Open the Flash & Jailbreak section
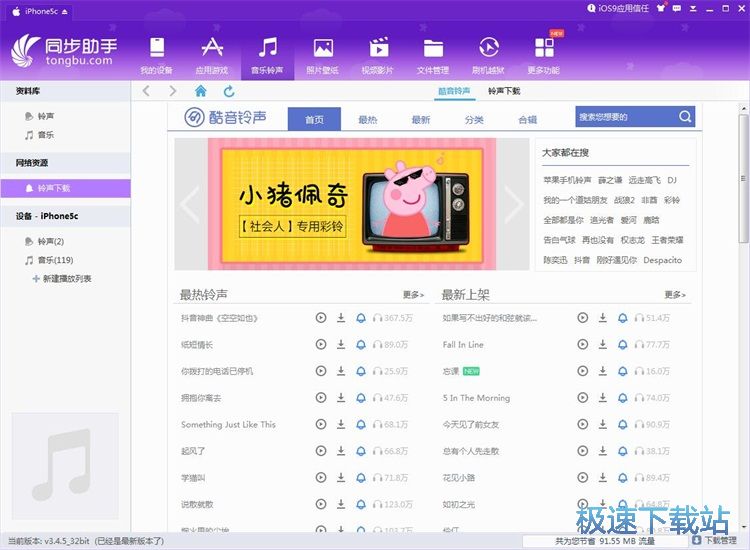This screenshot has width=750, height=550. point(488,55)
